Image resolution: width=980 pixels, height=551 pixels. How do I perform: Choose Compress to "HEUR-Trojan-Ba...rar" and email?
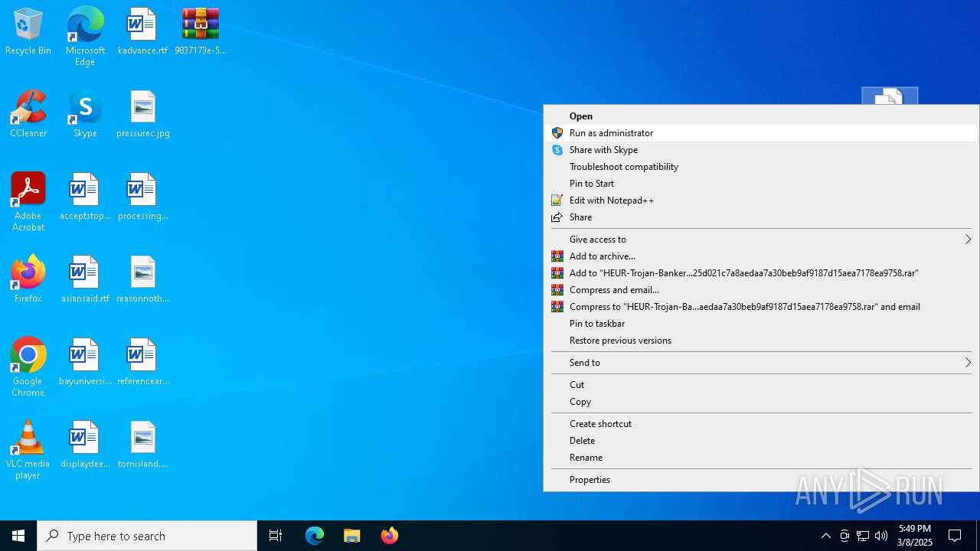click(x=761, y=307)
